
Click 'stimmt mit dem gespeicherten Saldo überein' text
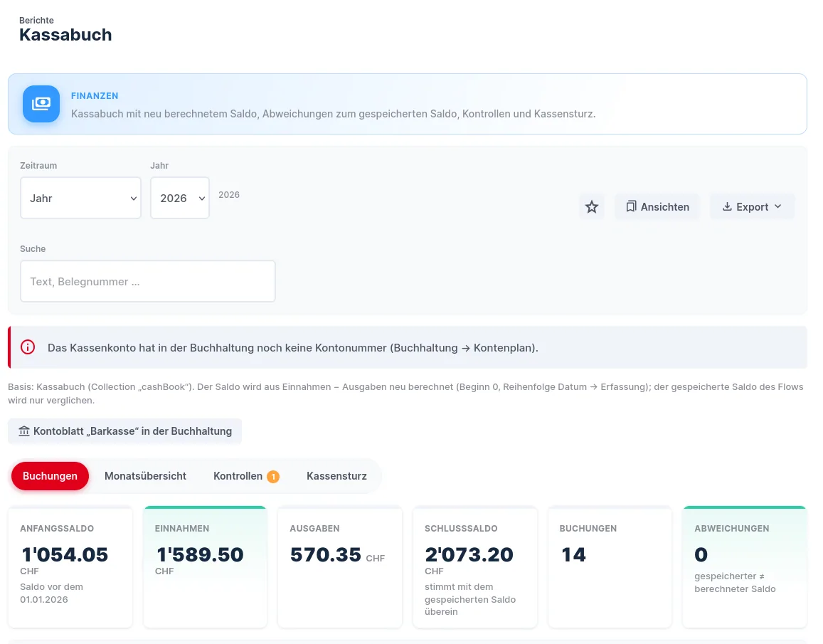[x=470, y=599]
